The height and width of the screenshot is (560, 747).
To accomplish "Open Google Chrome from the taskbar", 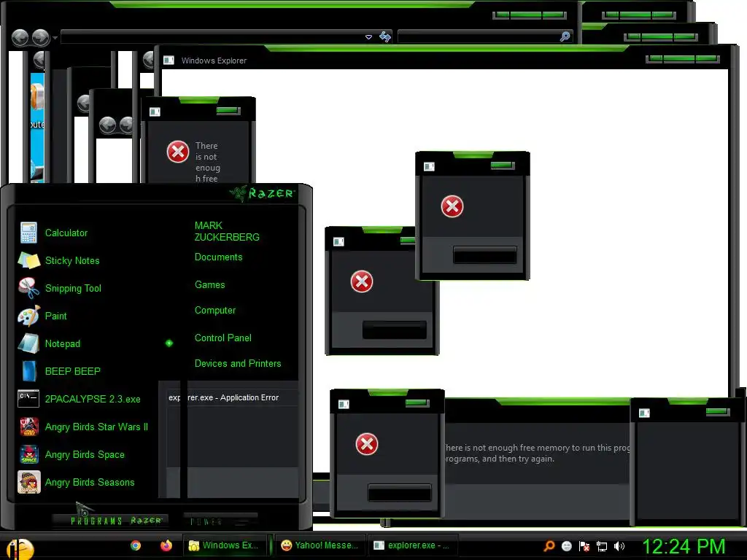I will [136, 545].
